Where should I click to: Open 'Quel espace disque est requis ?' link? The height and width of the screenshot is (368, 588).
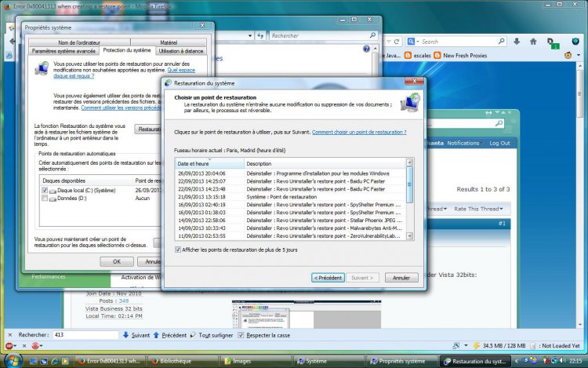tap(124, 73)
